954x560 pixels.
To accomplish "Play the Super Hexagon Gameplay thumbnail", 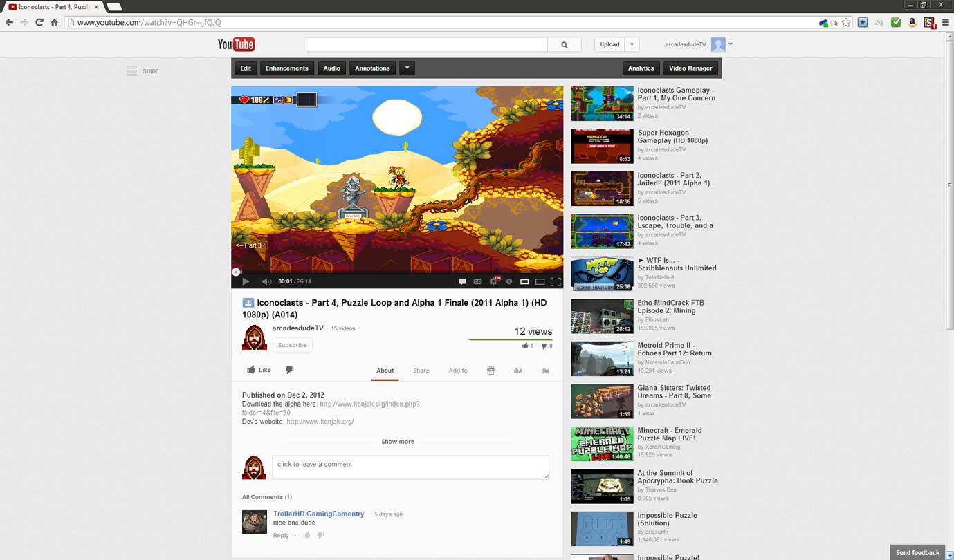I will [x=601, y=146].
